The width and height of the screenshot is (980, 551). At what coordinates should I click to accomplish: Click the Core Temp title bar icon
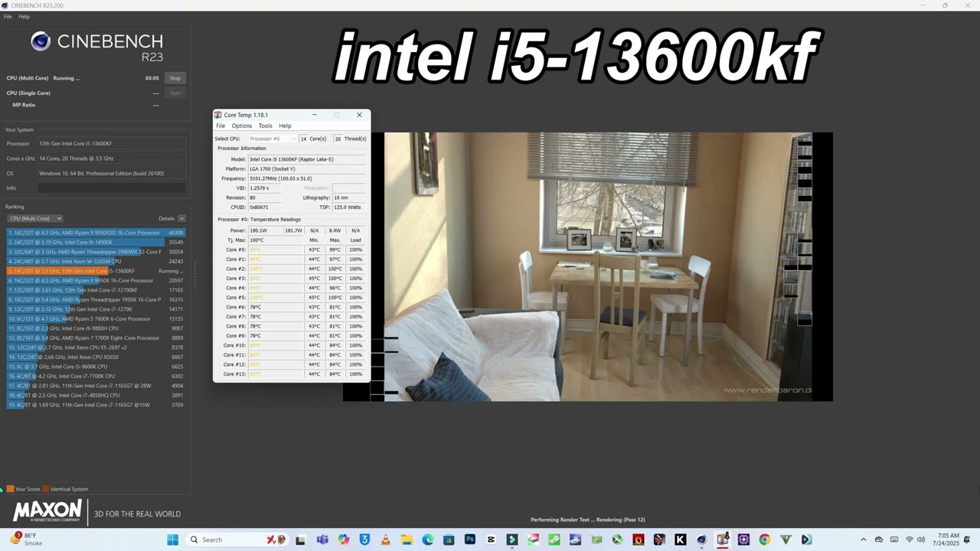click(x=218, y=115)
